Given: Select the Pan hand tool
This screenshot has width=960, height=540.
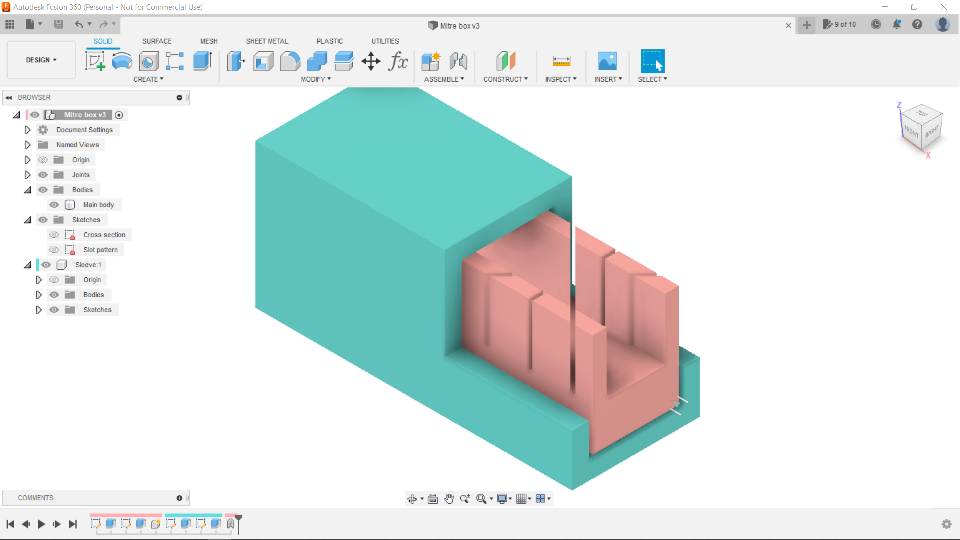Looking at the screenshot, I should [x=449, y=499].
